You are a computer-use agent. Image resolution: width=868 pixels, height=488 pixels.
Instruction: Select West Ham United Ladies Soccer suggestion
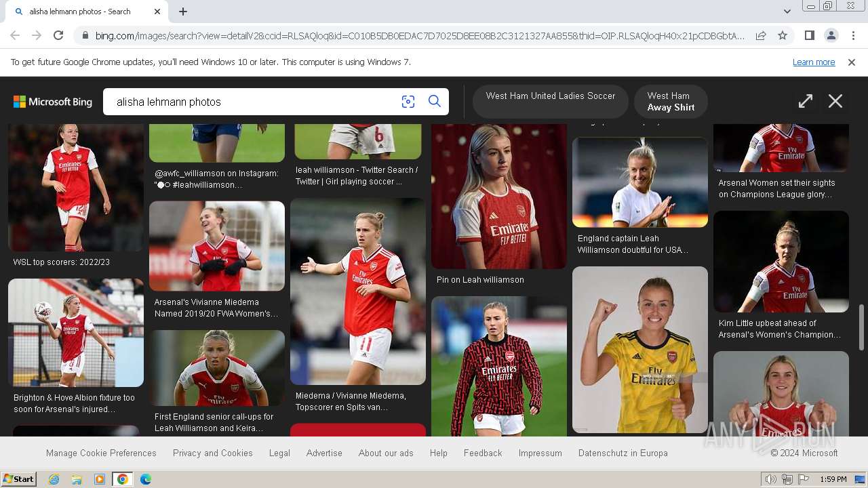tap(551, 101)
